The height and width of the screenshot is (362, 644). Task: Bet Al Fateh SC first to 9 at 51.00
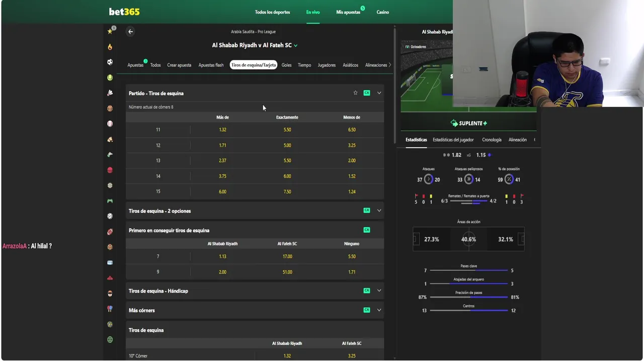287,272
